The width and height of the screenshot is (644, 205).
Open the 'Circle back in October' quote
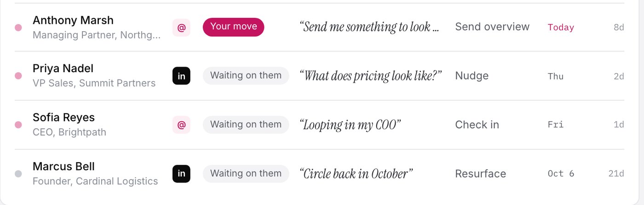[x=356, y=174]
